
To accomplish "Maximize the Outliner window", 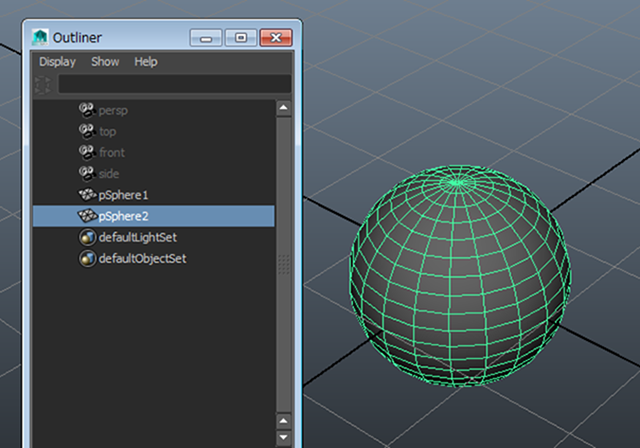I will point(241,38).
